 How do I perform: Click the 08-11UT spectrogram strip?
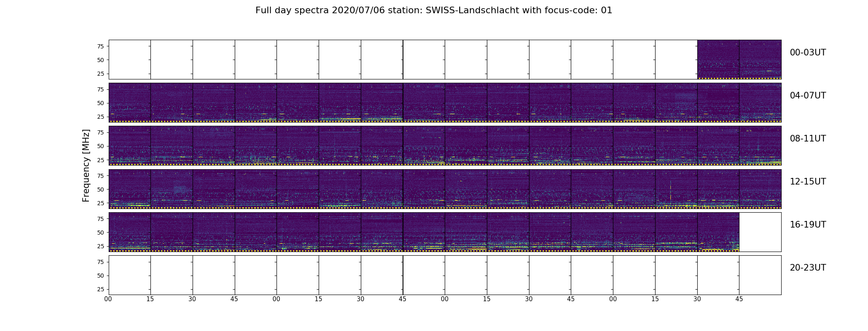coord(445,146)
